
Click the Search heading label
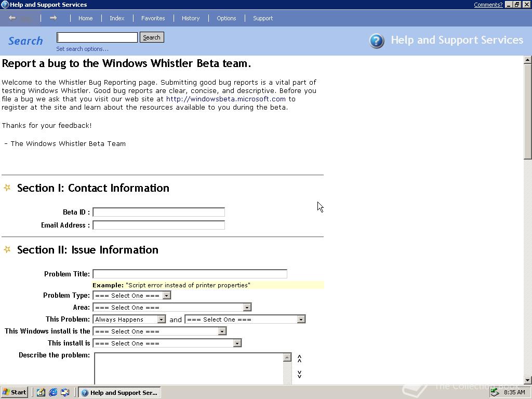[25, 41]
